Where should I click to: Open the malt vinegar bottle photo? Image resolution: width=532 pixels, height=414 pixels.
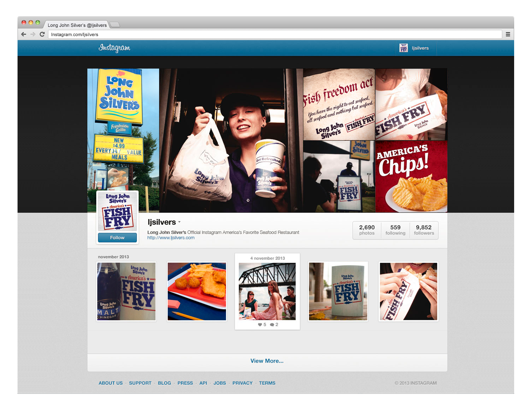click(126, 291)
